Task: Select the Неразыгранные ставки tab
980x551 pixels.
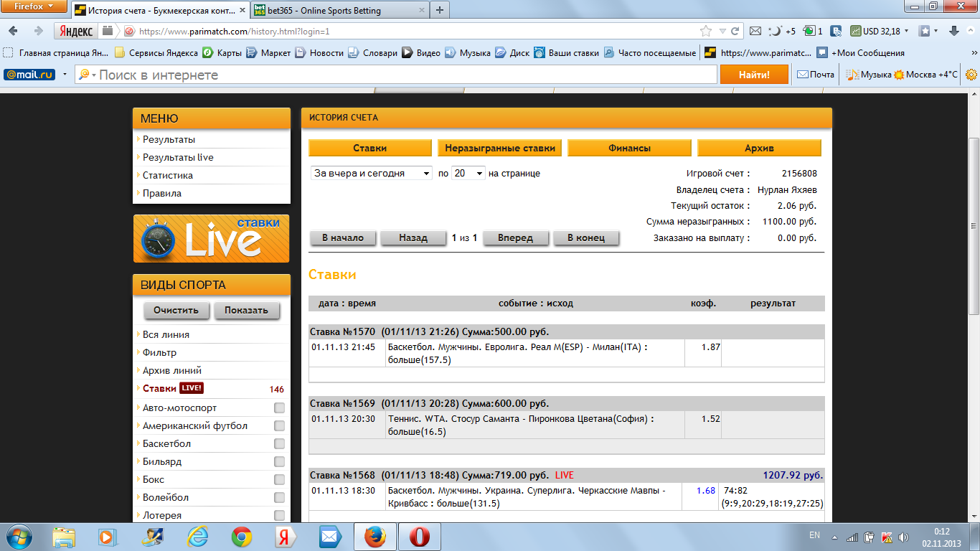Action: [x=499, y=148]
